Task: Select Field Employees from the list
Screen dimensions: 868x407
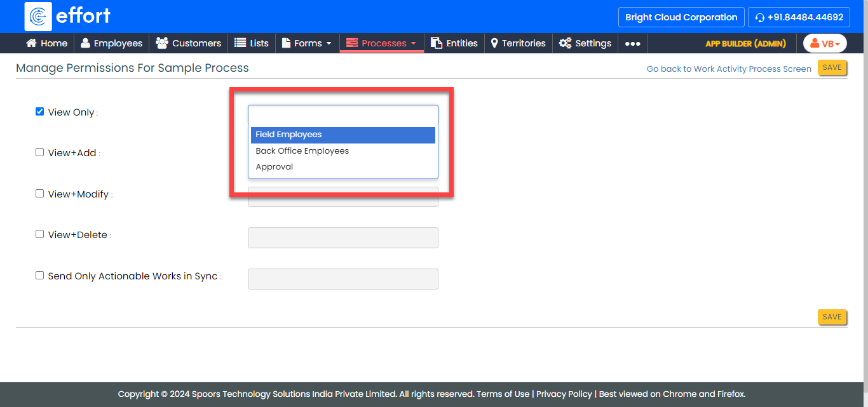Action: 288,135
